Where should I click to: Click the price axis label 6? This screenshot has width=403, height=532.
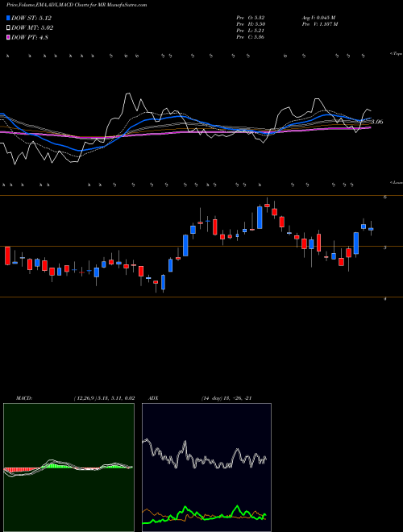(385, 197)
